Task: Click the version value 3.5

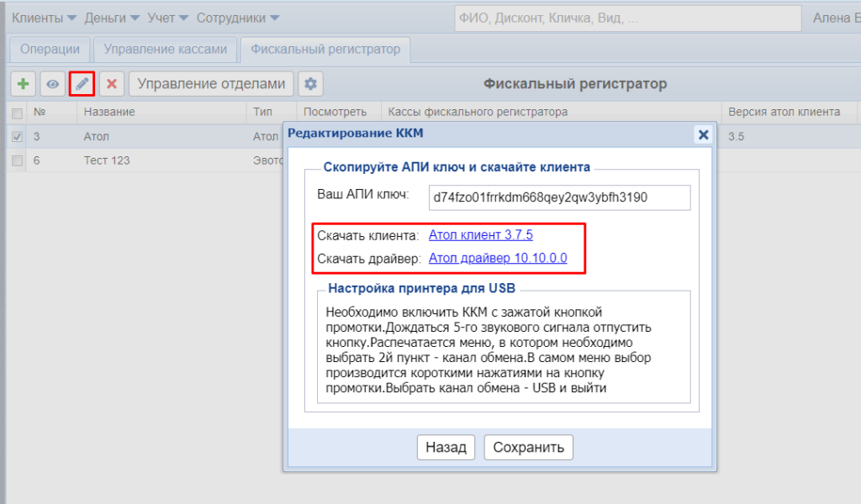Action: coord(736,137)
